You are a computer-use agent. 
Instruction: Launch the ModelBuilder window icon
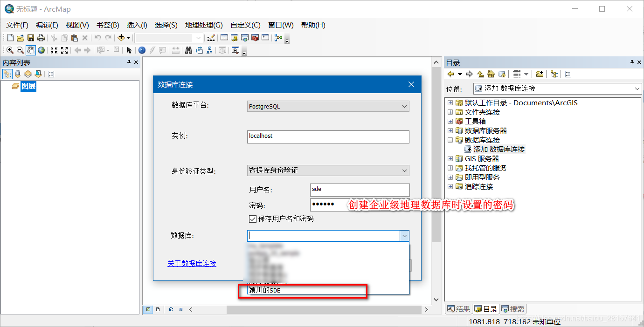coord(278,38)
